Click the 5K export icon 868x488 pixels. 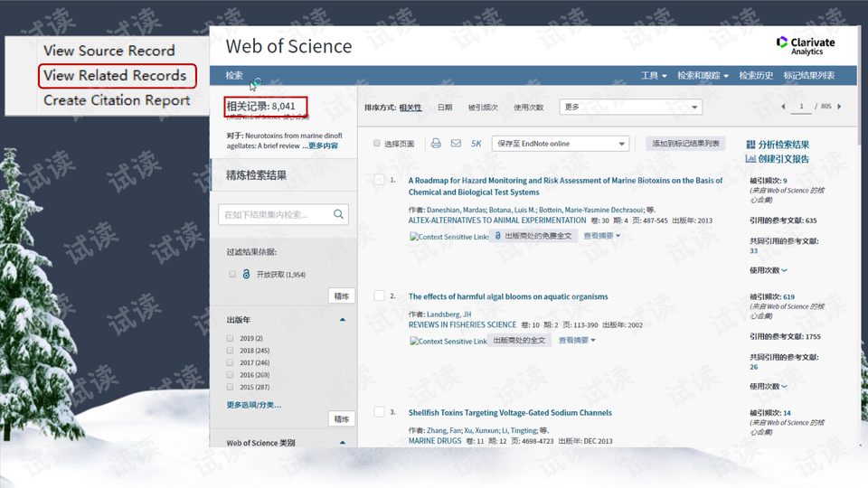tap(476, 144)
